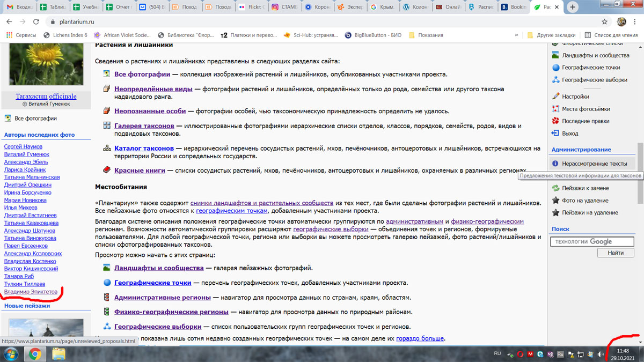644x362 pixels.
Task: Click the 'Места фотосъёмки' icon in sidebar
Action: point(556,109)
